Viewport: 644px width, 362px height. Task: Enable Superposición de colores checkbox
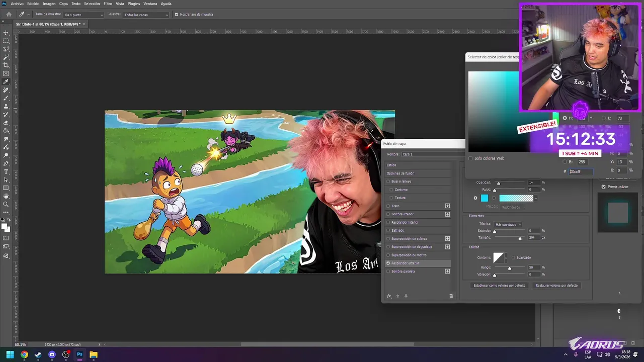388,239
